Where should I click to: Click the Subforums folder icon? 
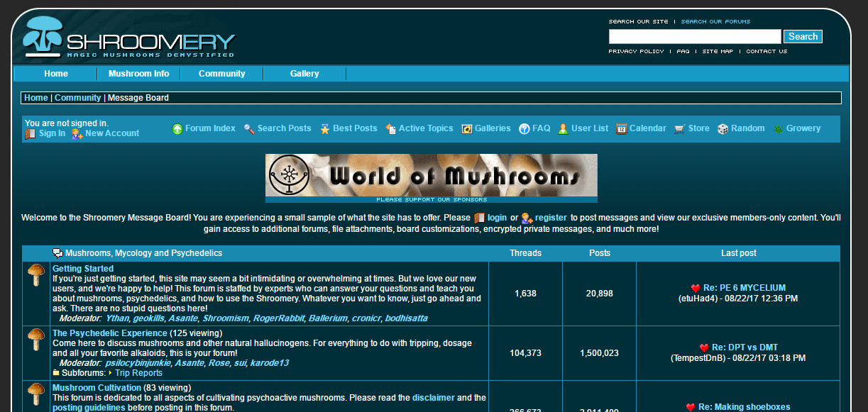tap(56, 373)
